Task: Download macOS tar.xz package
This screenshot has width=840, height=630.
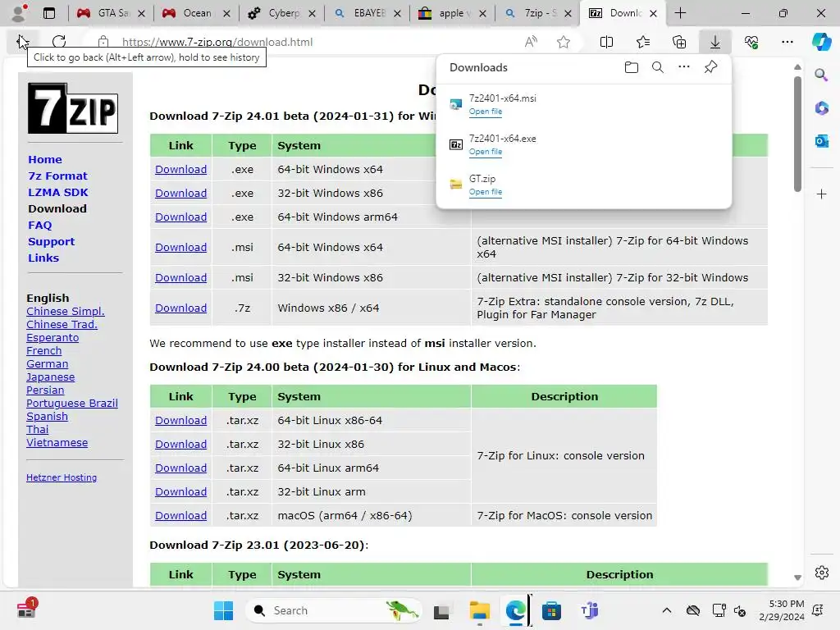Action: pos(180,515)
